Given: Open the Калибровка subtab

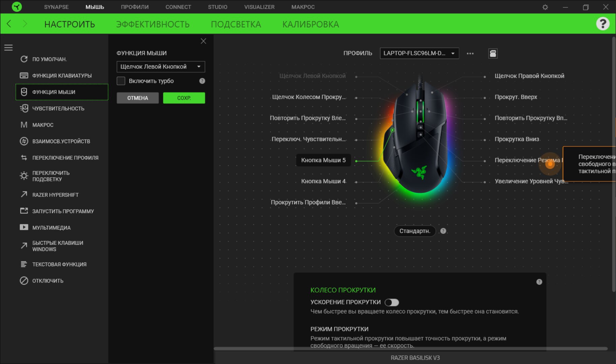Looking at the screenshot, I should tap(311, 24).
